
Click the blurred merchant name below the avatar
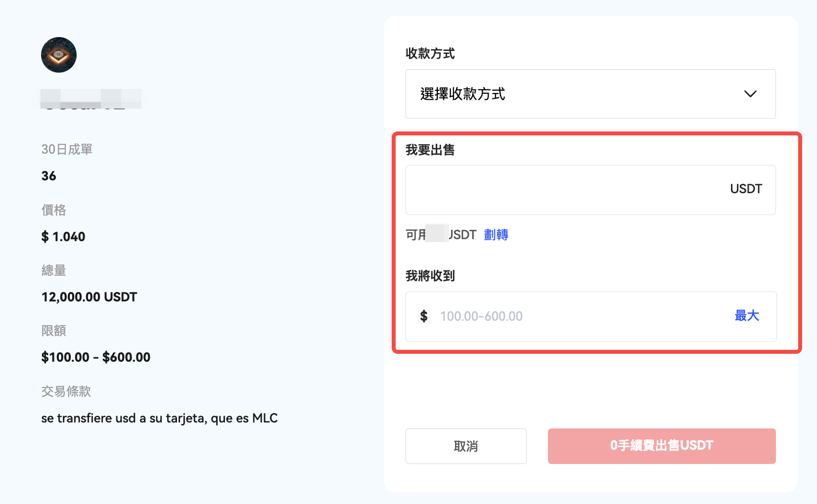pyautogui.click(x=91, y=99)
